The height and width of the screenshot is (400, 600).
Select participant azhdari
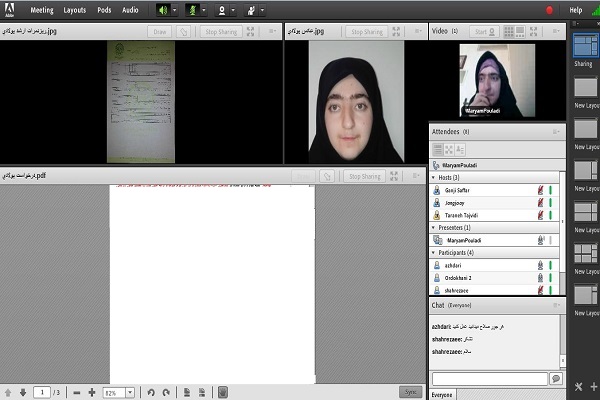(494, 265)
